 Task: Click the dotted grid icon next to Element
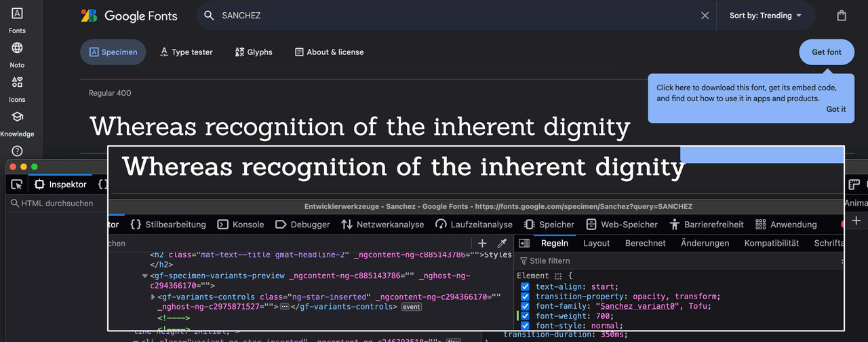pos(558,275)
